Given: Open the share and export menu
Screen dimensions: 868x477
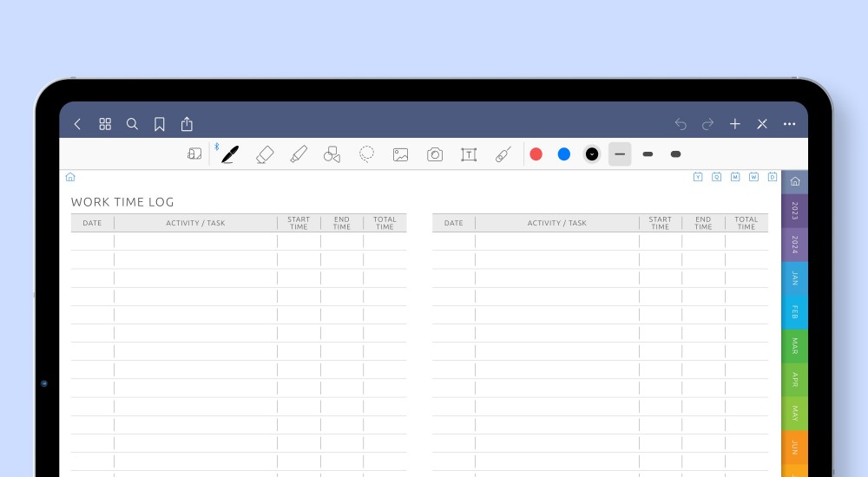Looking at the screenshot, I should (x=187, y=124).
